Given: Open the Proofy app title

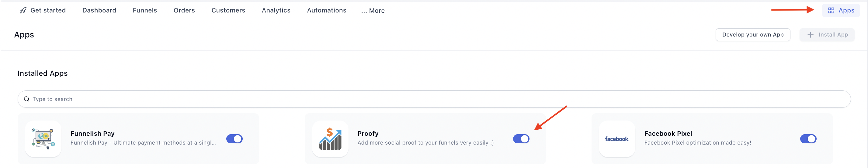Looking at the screenshot, I should [x=368, y=134].
